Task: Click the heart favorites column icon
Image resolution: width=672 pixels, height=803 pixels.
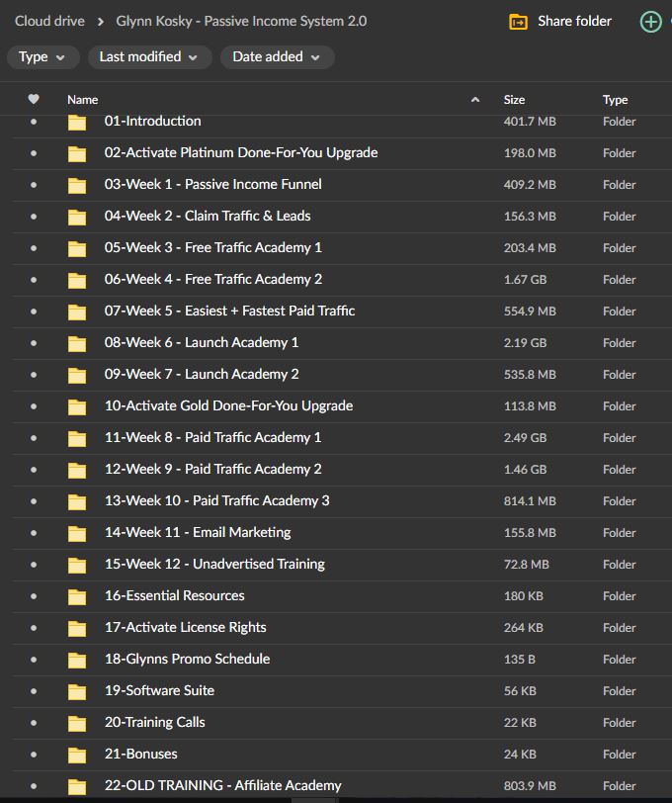Action: click(34, 99)
